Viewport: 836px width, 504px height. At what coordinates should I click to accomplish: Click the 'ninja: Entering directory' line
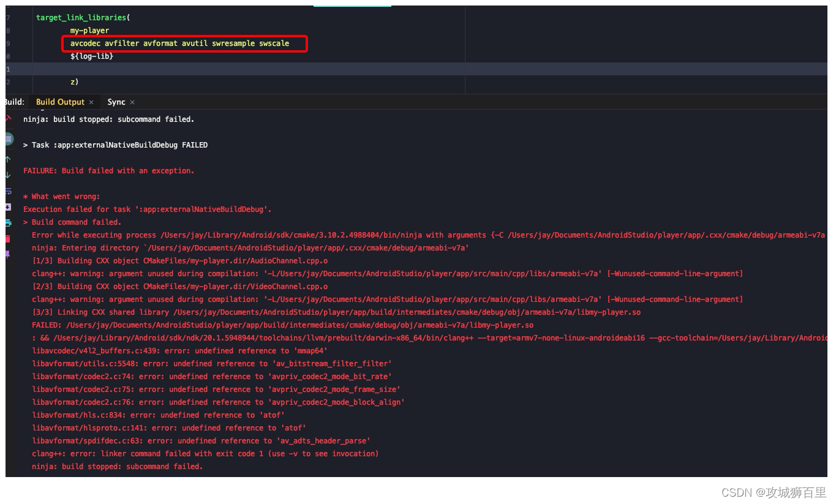[250, 248]
